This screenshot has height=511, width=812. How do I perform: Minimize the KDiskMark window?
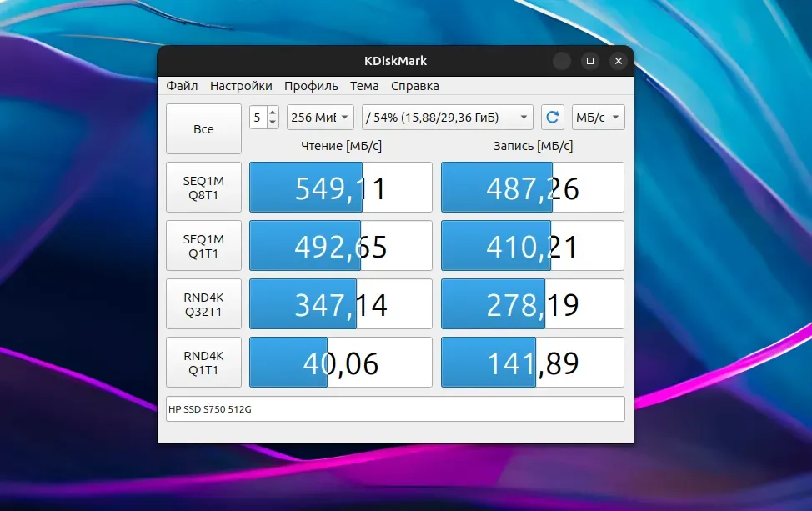tap(561, 61)
